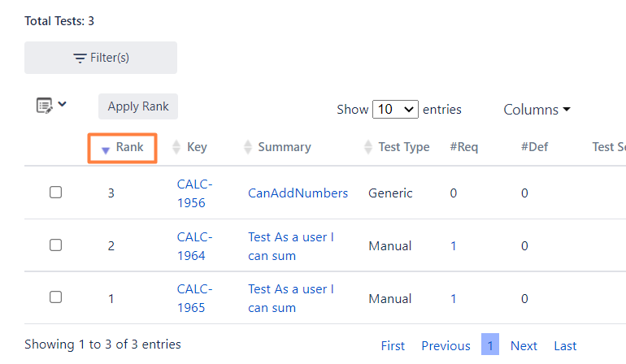The image size is (626, 364).
Task: Click the Rank sort arrow icon
Action: [x=105, y=149]
